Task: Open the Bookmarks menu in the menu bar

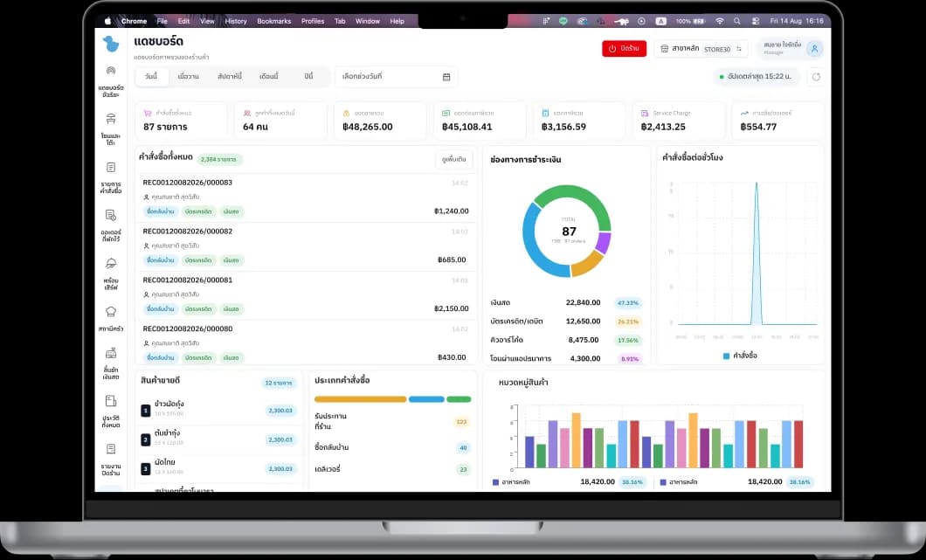Action: pyautogui.click(x=274, y=21)
